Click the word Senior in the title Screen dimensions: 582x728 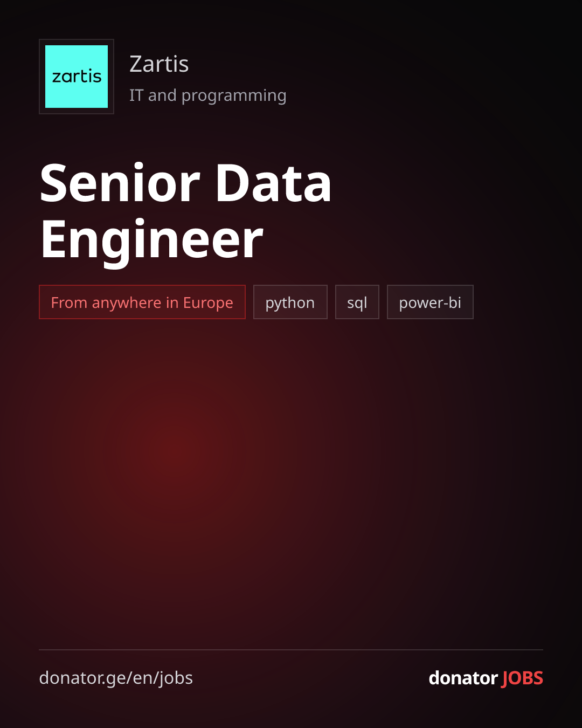click(120, 183)
